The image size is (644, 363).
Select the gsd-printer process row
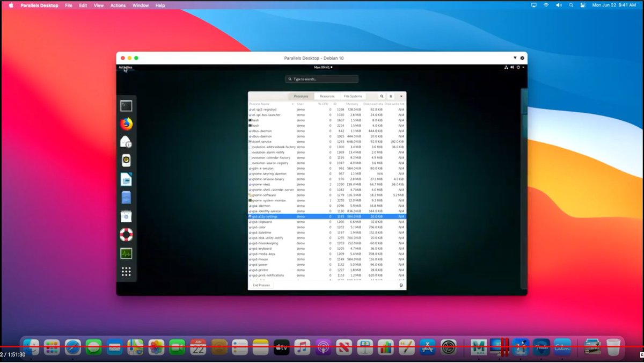[x=327, y=270]
